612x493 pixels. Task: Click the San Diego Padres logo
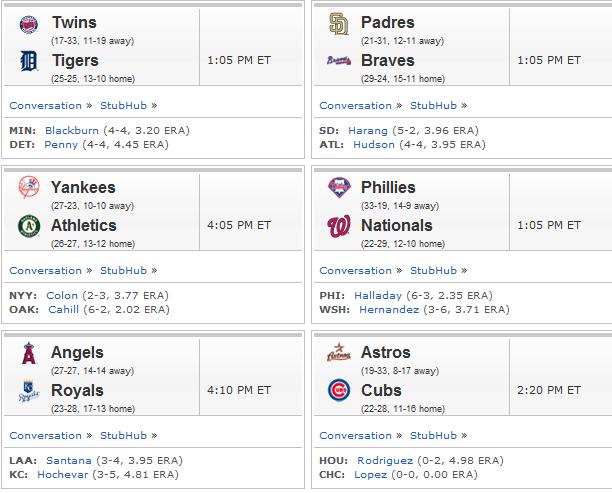point(338,24)
